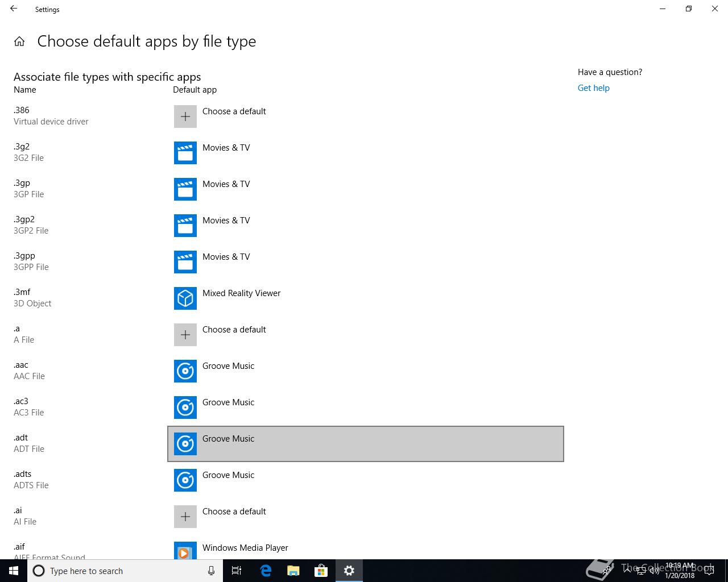728x582 pixels.
Task: Click the .3gp2 file type name
Action: (x=24, y=219)
